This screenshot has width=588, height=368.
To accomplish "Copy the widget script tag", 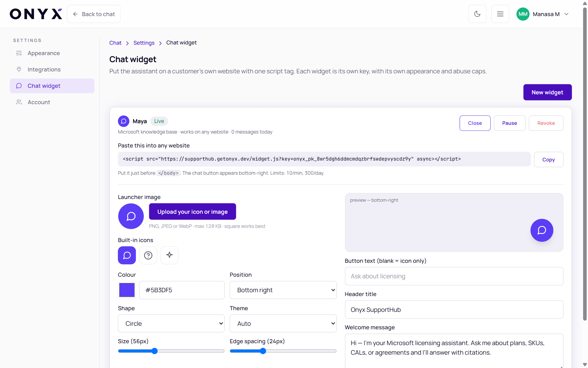I will pyautogui.click(x=549, y=159).
